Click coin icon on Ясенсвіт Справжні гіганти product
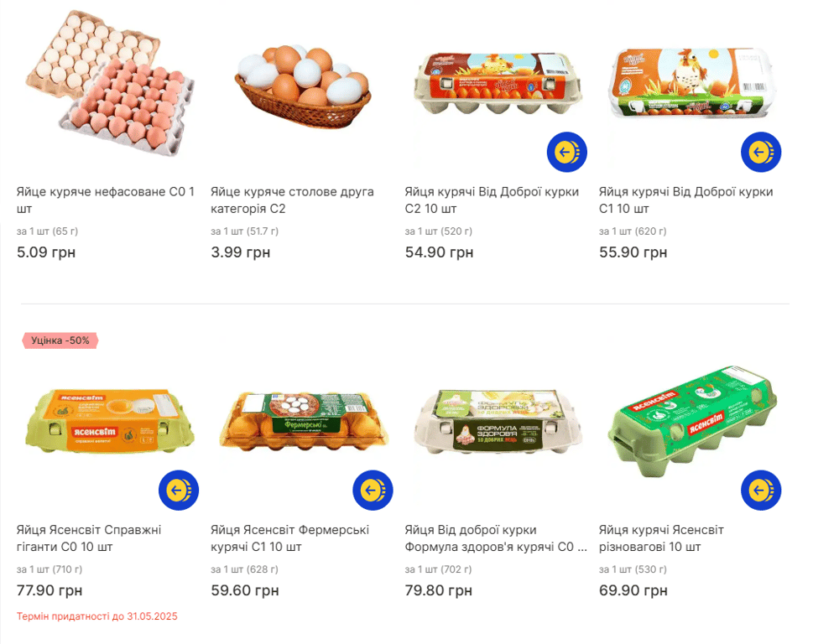This screenshot has height=644, width=813. [179, 491]
